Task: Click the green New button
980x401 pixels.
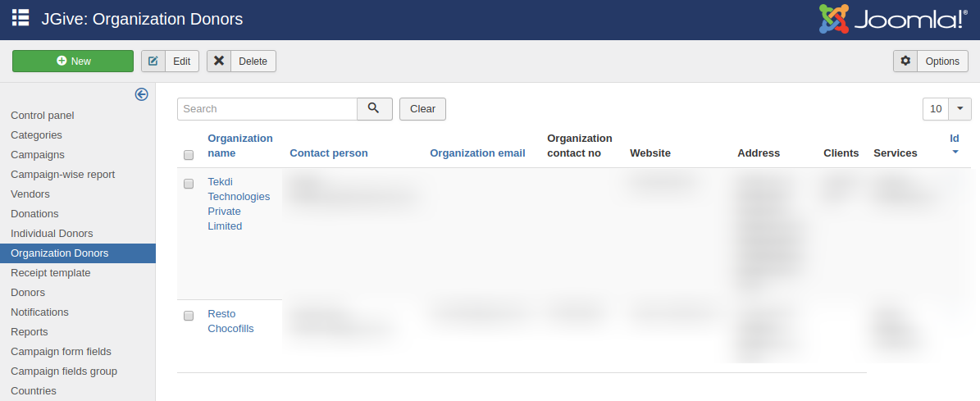Action: (73, 62)
